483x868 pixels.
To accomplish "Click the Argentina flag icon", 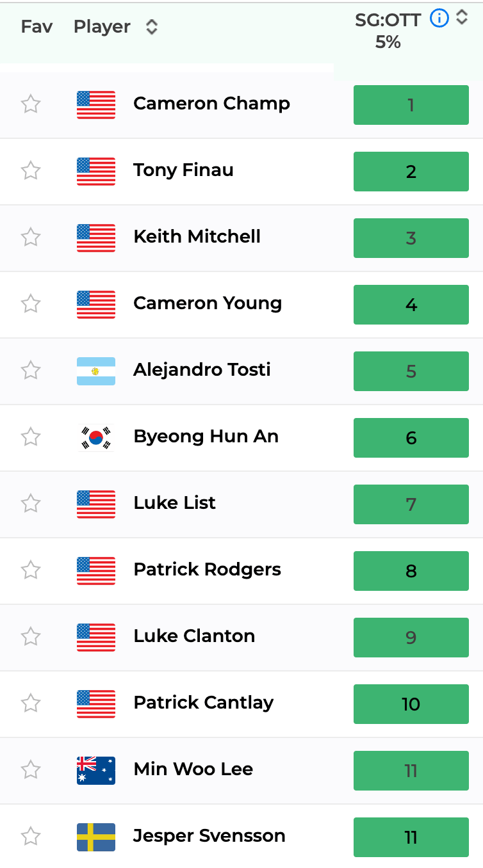I will 96,371.
